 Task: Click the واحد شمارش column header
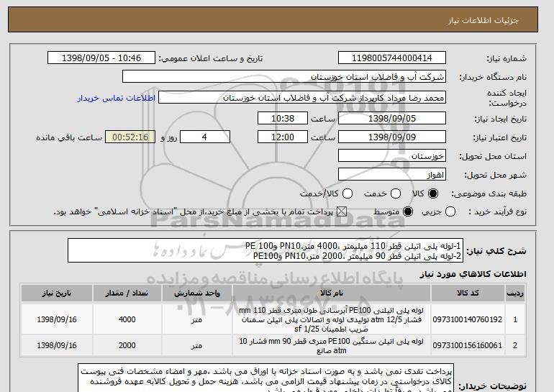pos(197,293)
